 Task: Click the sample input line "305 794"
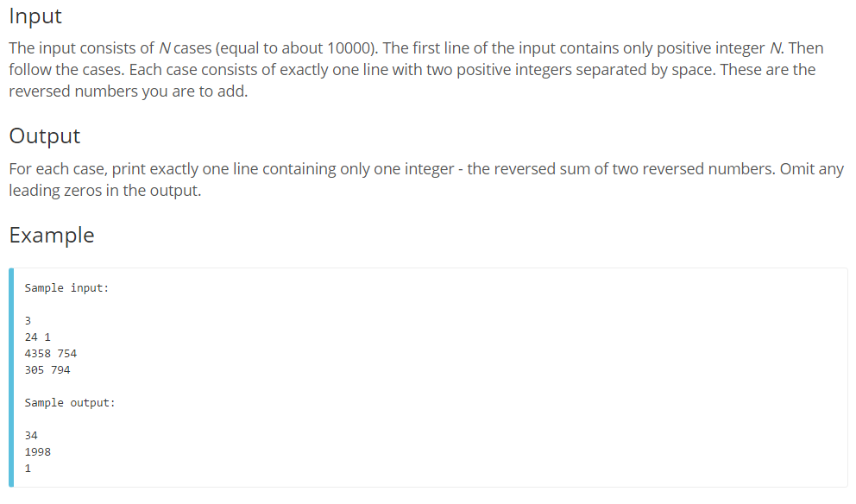pos(47,370)
